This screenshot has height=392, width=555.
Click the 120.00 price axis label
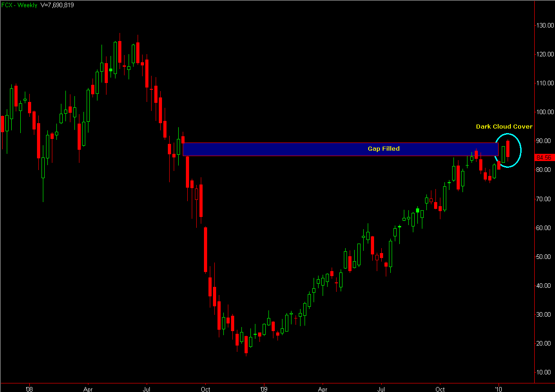544,54
